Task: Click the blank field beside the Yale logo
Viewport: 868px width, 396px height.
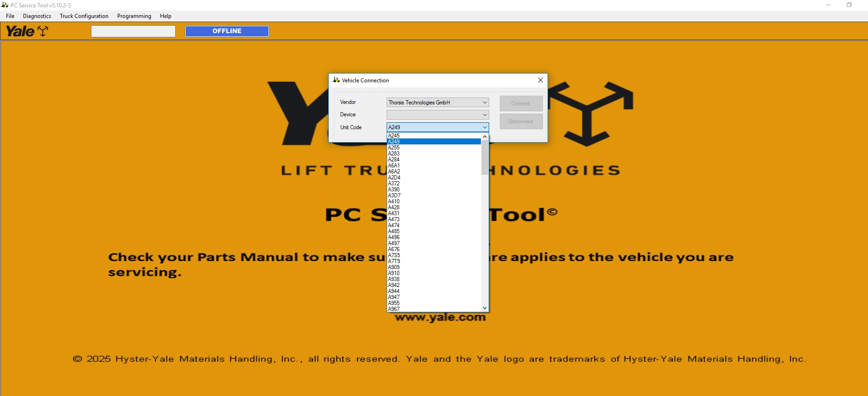Action: pos(133,31)
